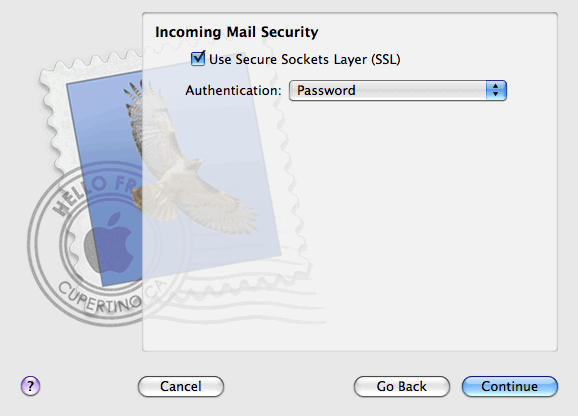Click the Cupertino postmark text
The height and width of the screenshot is (416, 578).
pyautogui.click(x=100, y=298)
